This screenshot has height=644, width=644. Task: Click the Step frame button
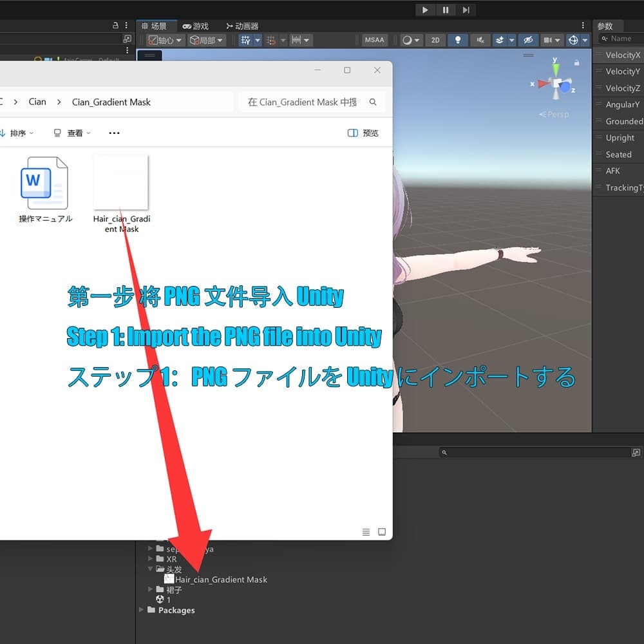point(466,10)
